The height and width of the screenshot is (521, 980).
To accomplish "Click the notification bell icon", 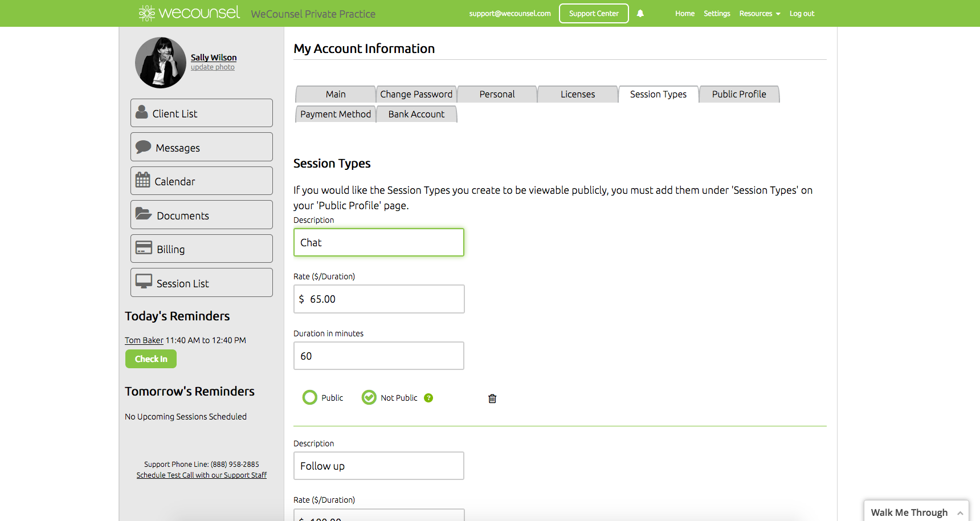I will click(640, 14).
